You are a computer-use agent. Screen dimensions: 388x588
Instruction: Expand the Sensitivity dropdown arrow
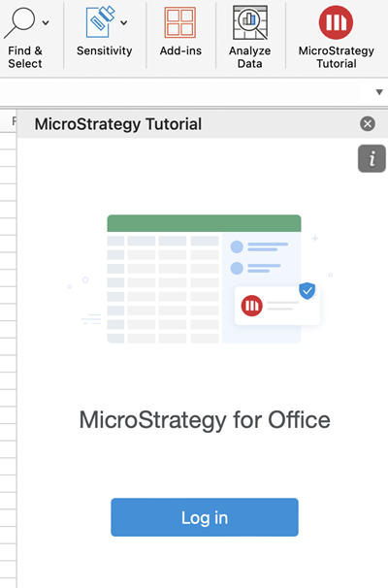pyautogui.click(x=124, y=23)
